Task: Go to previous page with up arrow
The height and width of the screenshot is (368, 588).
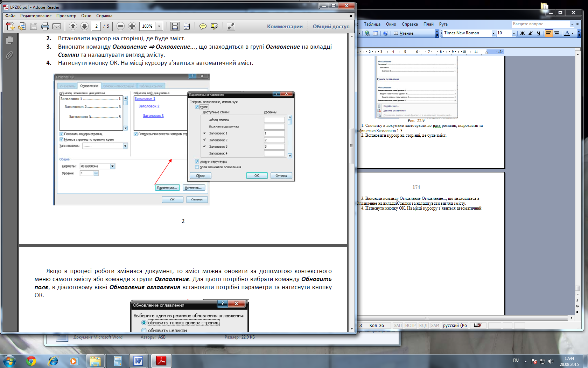Action: [73, 26]
